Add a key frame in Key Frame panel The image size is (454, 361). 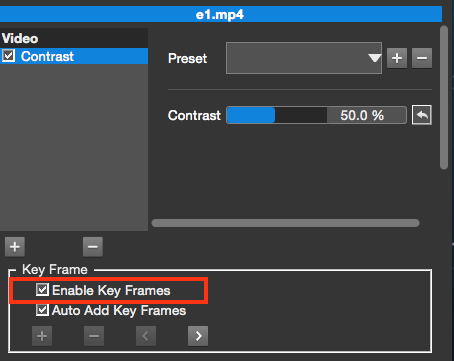click(42, 336)
